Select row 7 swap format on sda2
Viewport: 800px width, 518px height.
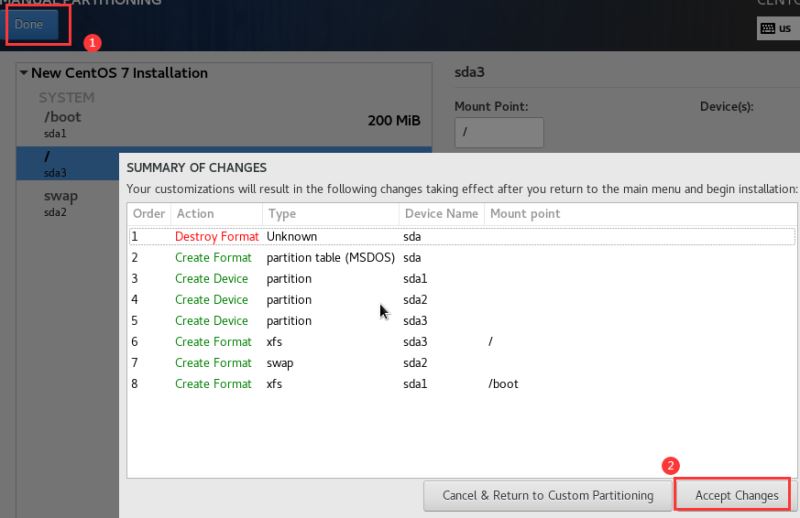[400, 363]
